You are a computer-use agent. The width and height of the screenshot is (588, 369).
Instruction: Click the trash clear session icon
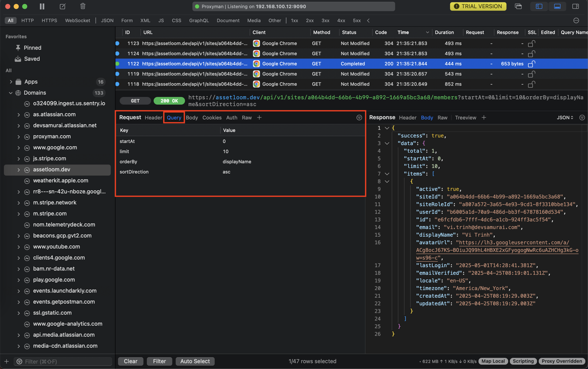coord(83,6)
